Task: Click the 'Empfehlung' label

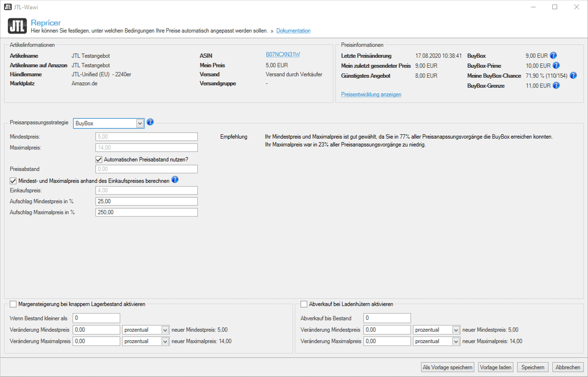Action: [234, 137]
